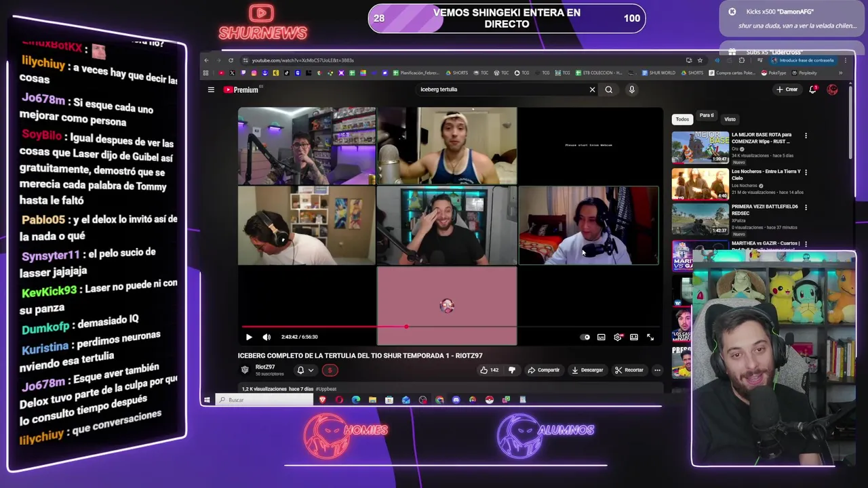The width and height of the screenshot is (868, 488).
Task: Click the browser back arrow
Action: coord(207,60)
